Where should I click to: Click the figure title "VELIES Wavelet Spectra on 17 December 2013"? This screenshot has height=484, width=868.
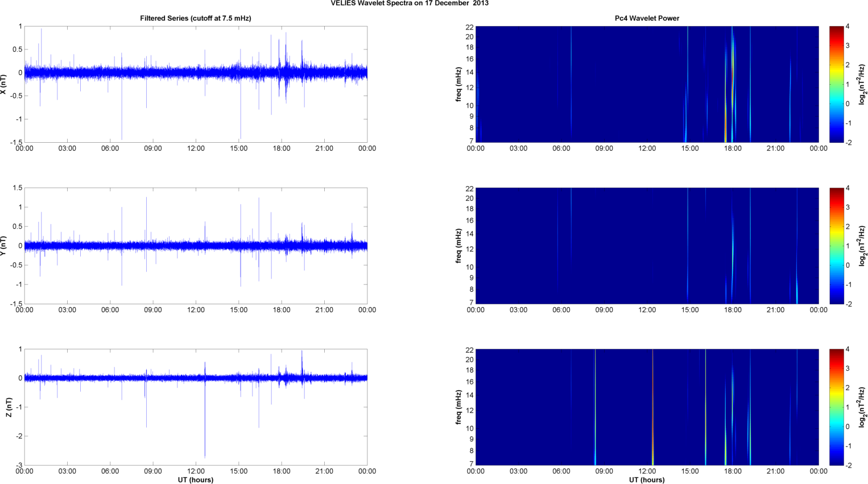click(x=410, y=3)
